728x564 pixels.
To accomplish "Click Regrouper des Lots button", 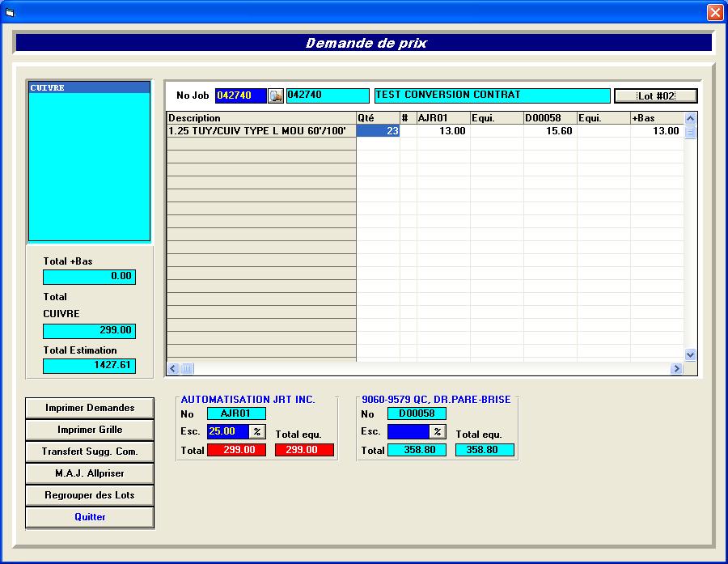I will pyautogui.click(x=90, y=494).
